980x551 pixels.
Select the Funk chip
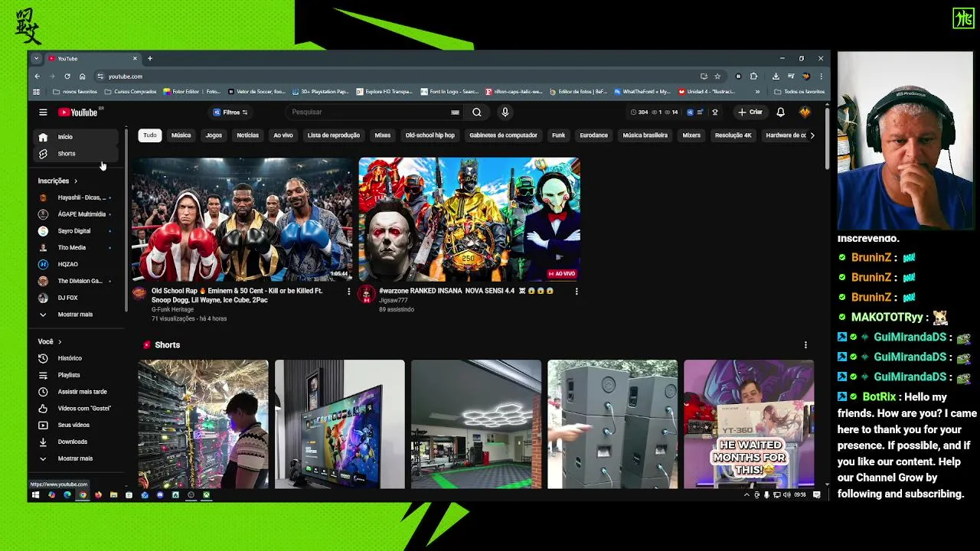(x=559, y=135)
